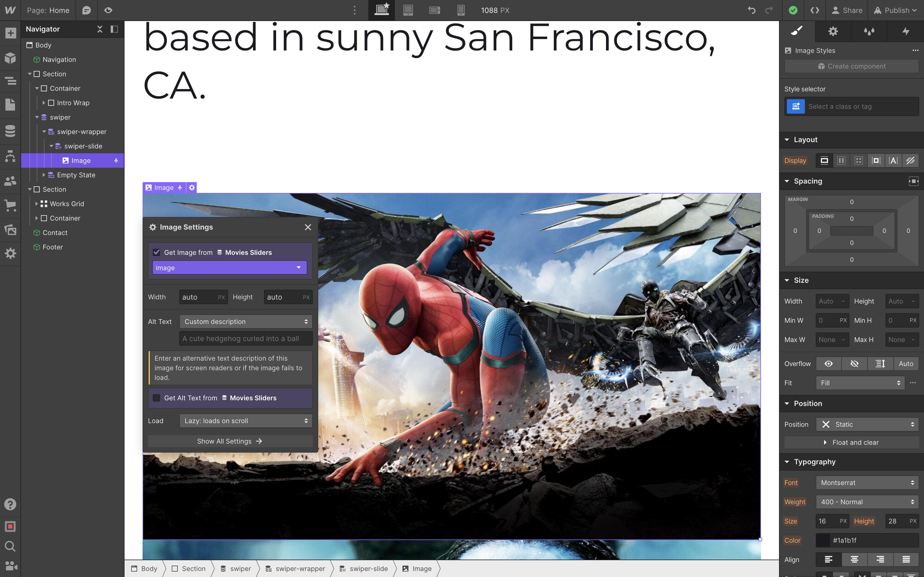Open the image field dropdown
The image size is (924, 577).
point(229,267)
